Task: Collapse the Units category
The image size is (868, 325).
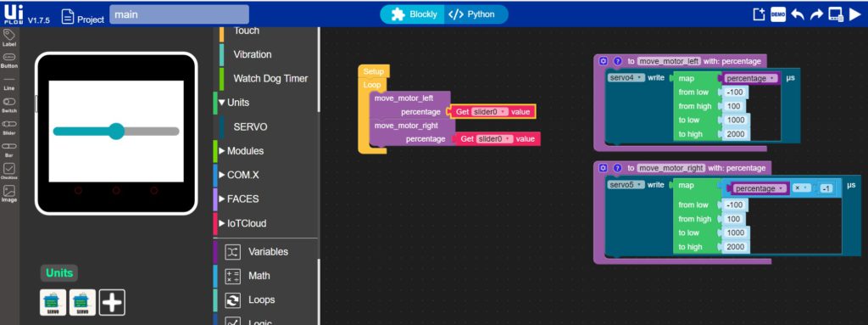Action: coord(234,103)
